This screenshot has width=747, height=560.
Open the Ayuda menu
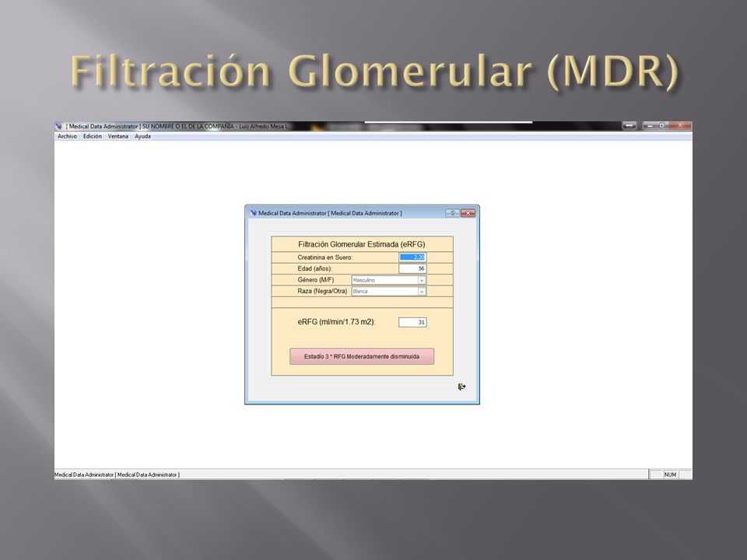(x=142, y=136)
